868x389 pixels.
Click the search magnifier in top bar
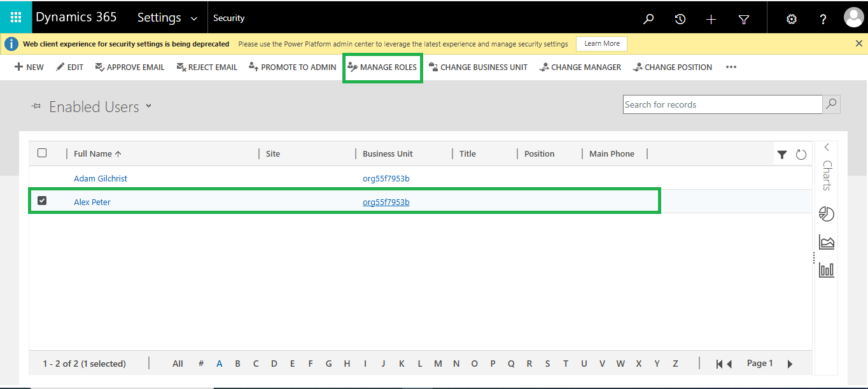click(x=648, y=19)
